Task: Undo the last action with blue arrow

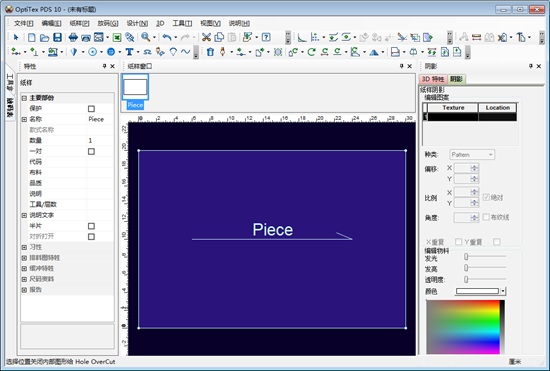Action: (x=167, y=37)
